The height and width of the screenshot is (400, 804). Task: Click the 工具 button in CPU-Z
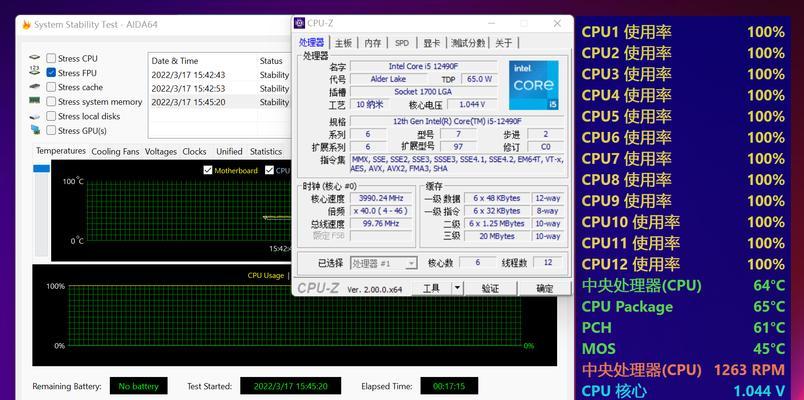432,288
